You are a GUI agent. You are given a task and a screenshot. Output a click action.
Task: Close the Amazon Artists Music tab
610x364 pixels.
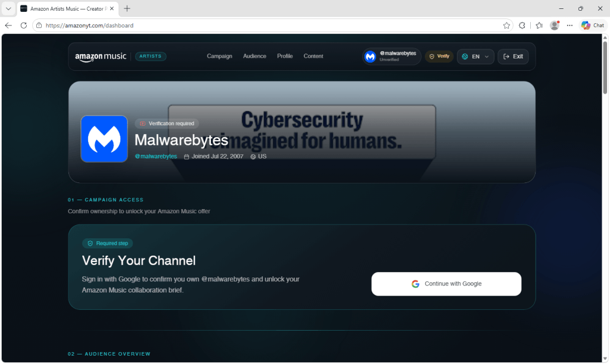pyautogui.click(x=111, y=8)
